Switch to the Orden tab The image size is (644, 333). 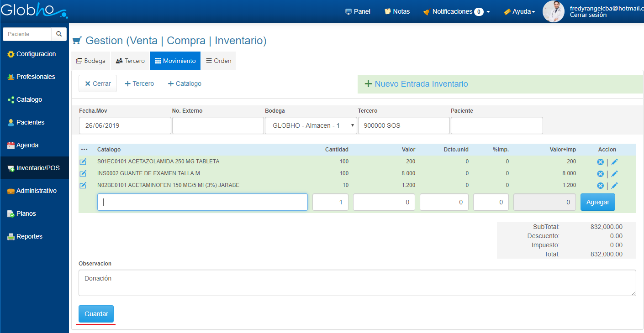tap(218, 61)
